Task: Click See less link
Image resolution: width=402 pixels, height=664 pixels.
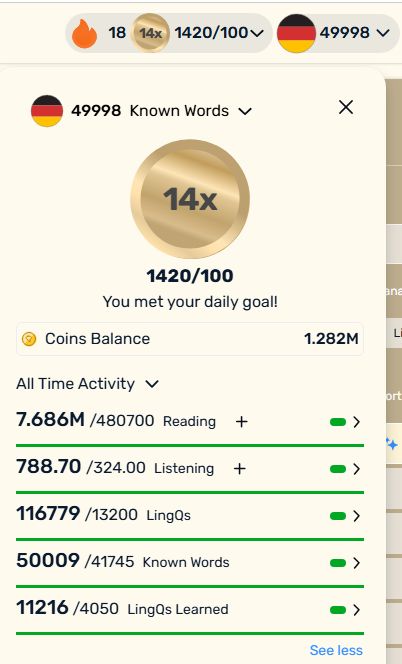Action: point(336,650)
